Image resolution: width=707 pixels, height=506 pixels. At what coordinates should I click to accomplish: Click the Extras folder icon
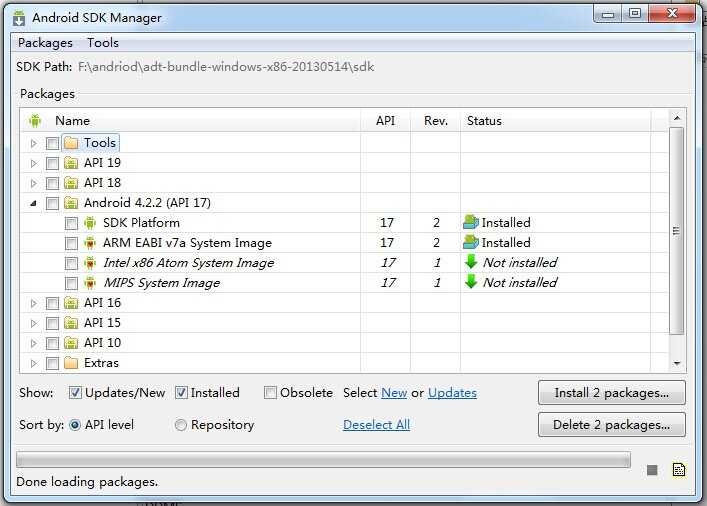(71, 363)
